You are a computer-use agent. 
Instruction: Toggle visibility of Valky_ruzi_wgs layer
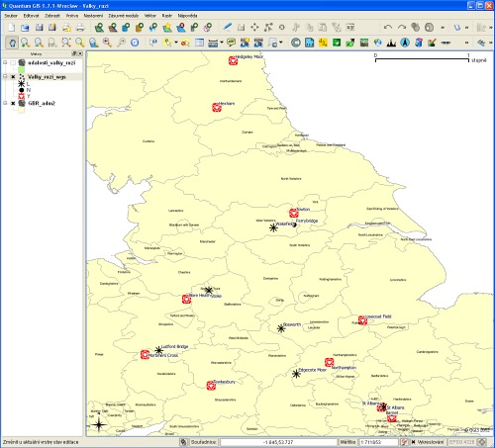coord(13,77)
